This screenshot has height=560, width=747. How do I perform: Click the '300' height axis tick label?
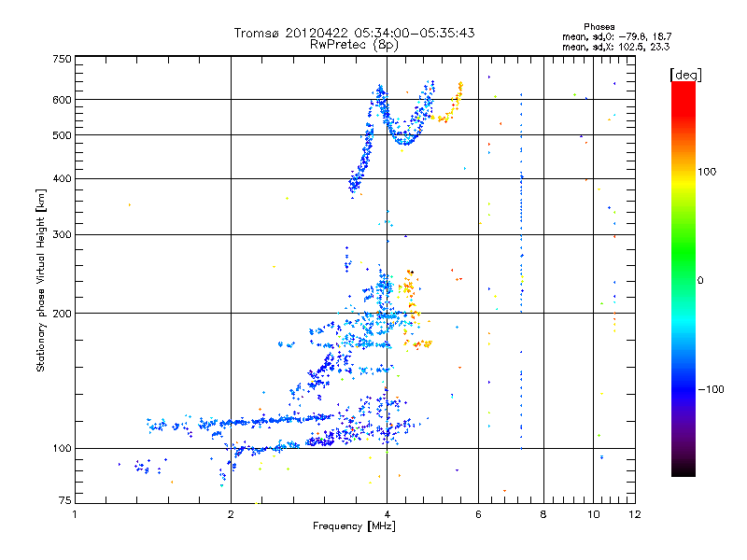point(63,235)
